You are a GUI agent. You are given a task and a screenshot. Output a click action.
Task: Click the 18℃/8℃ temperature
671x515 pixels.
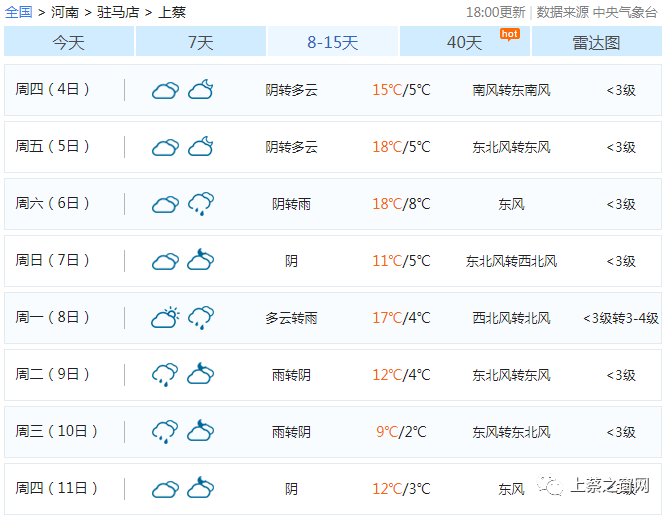(401, 204)
